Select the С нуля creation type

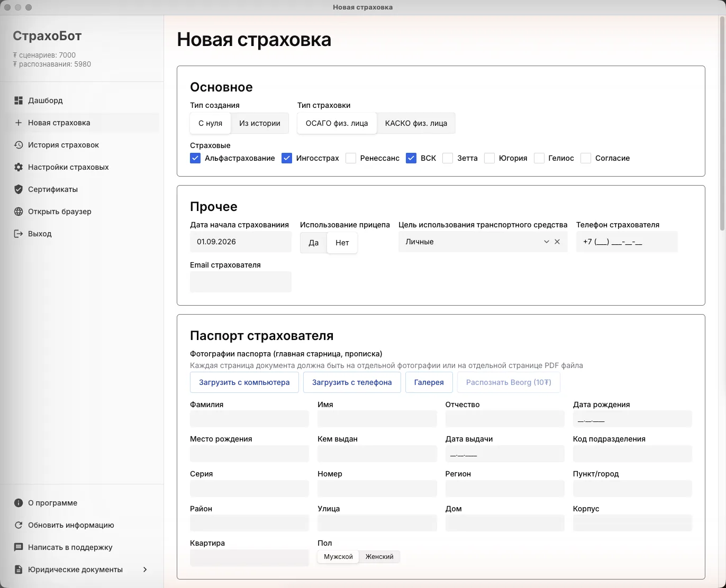pos(210,123)
